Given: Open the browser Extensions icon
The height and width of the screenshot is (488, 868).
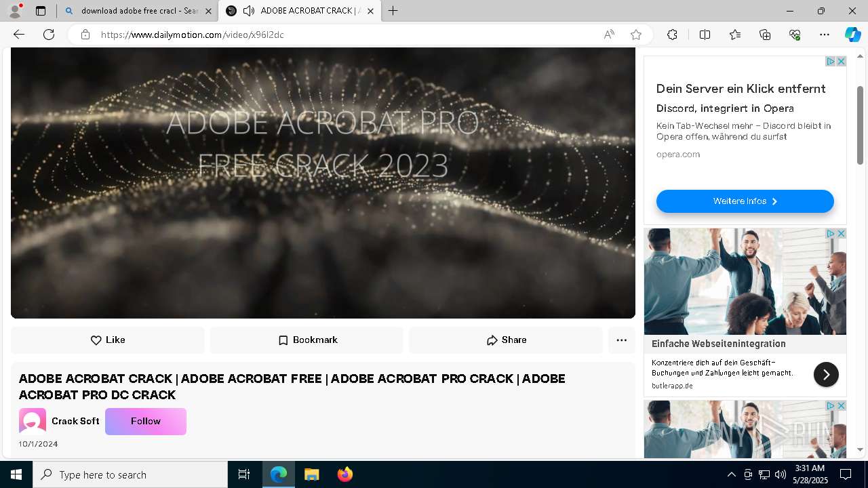Looking at the screenshot, I should pos(672,35).
